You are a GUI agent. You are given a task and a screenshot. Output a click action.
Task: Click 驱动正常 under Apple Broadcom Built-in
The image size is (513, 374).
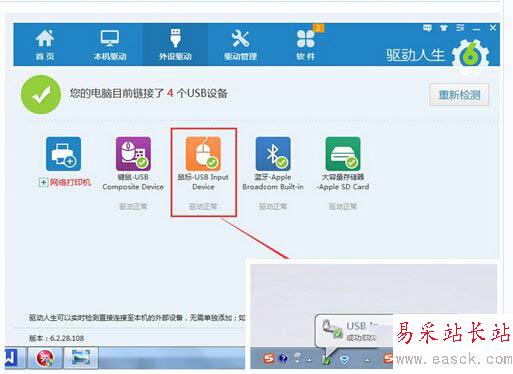tap(273, 207)
